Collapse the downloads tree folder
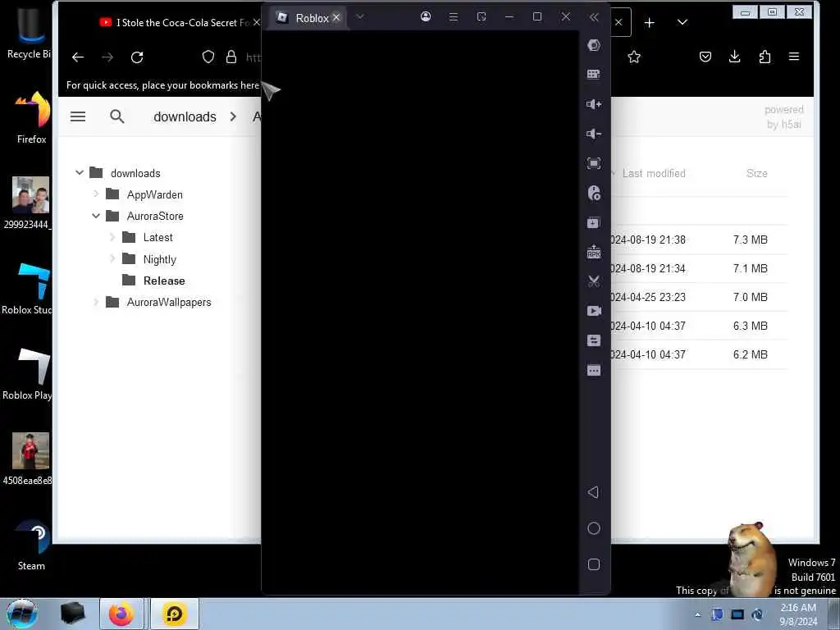Viewport: 840px width, 630px height. pyautogui.click(x=80, y=172)
